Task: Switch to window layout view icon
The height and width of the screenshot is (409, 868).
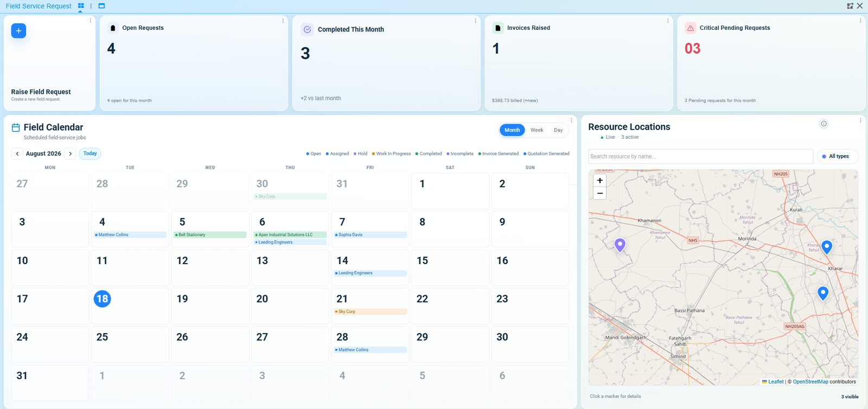Action: [x=101, y=6]
